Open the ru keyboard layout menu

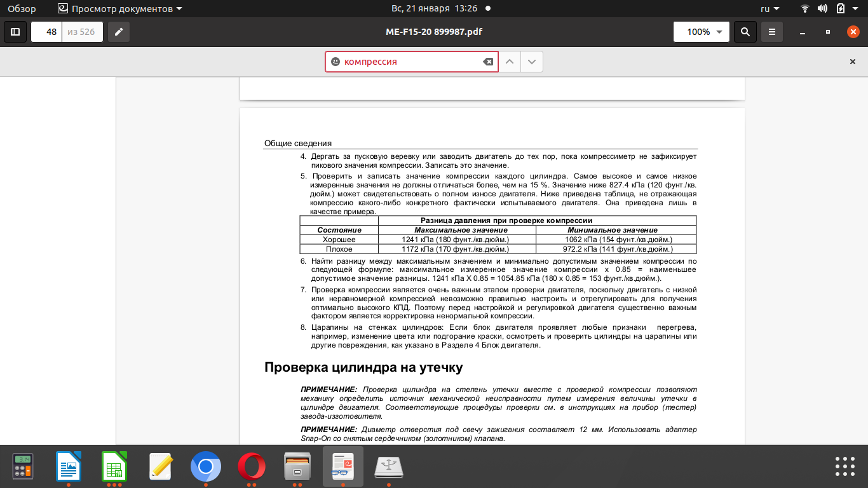click(769, 9)
